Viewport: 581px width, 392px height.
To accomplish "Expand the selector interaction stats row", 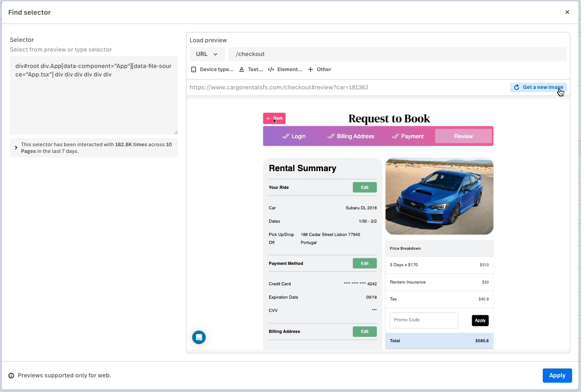I will 16,148.
